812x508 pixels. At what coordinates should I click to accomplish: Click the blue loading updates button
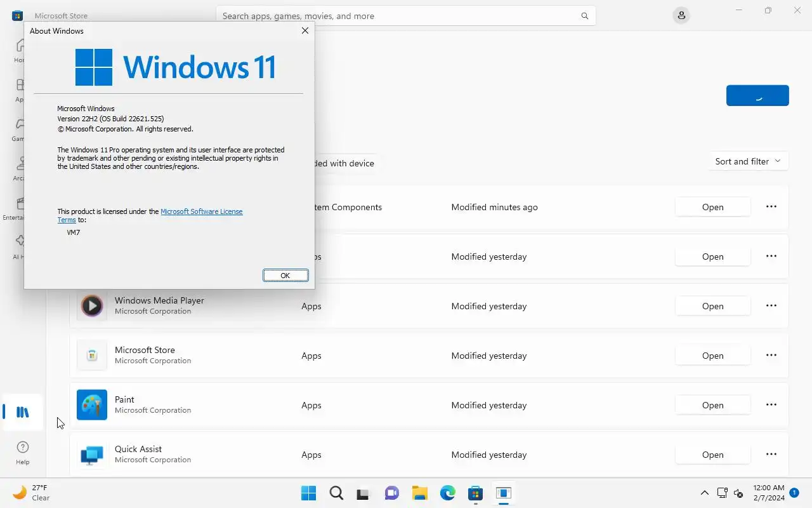click(757, 95)
